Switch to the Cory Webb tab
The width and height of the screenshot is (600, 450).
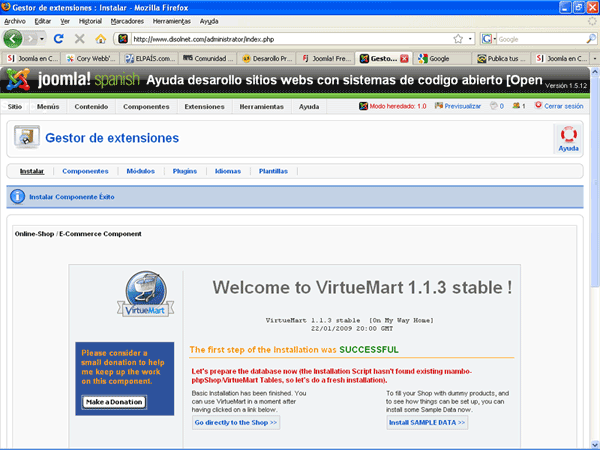90,59
